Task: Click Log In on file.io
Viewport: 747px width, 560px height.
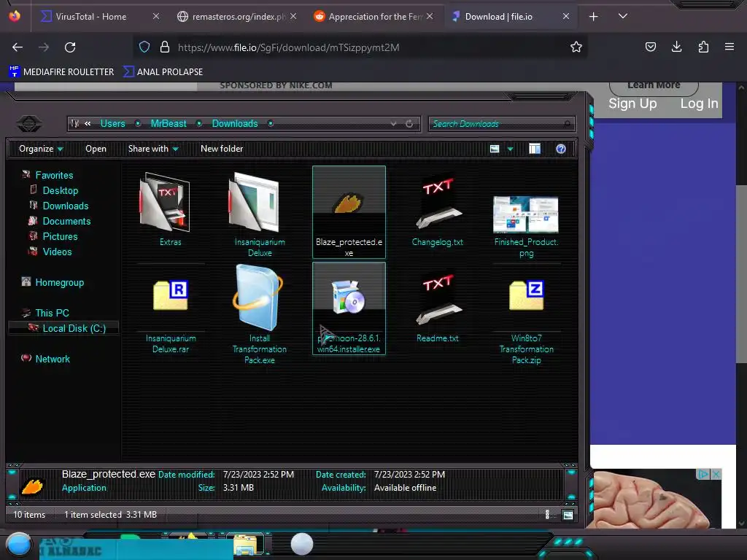Action: point(699,104)
